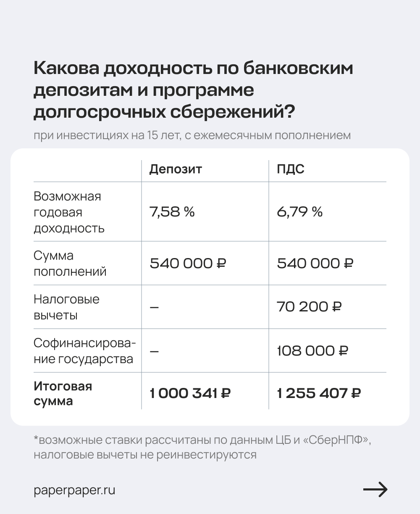Click the Налоговые вычеты row label
The width and height of the screenshot is (420, 514).
(x=66, y=307)
